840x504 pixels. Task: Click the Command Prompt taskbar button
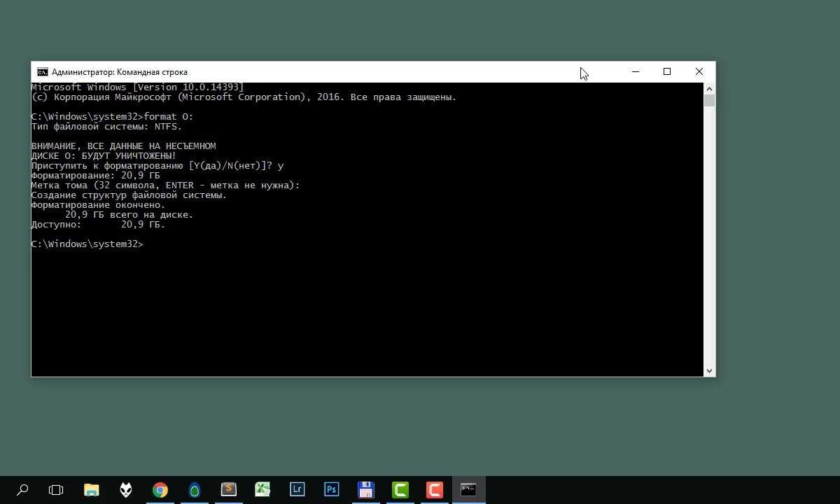coord(468,490)
